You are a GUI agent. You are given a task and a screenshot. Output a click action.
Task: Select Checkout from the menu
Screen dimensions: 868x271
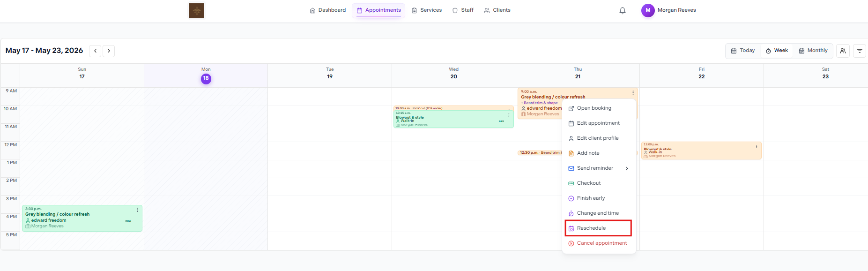coord(599,183)
